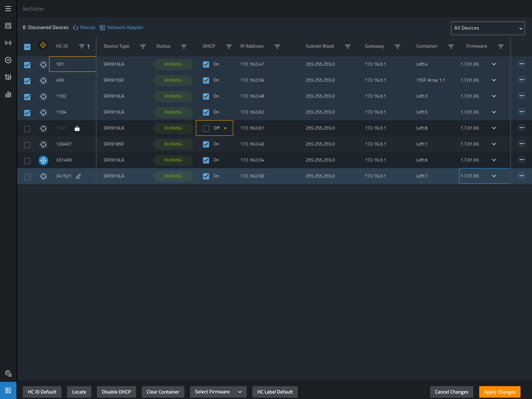Click the Locate button
Screen dimensions: 532x399
point(79,392)
